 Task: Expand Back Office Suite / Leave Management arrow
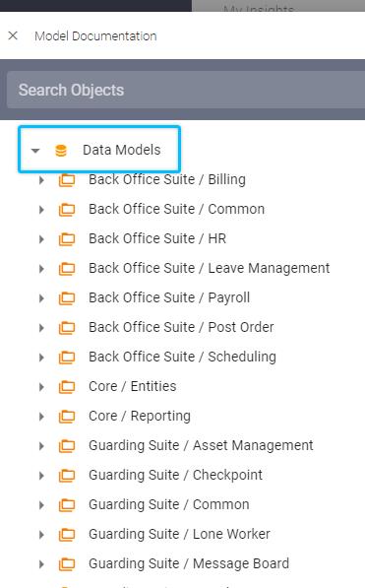[x=41, y=269]
